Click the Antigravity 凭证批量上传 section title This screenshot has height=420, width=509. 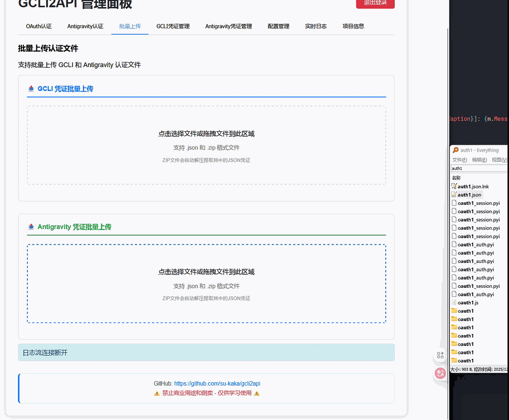pos(75,227)
